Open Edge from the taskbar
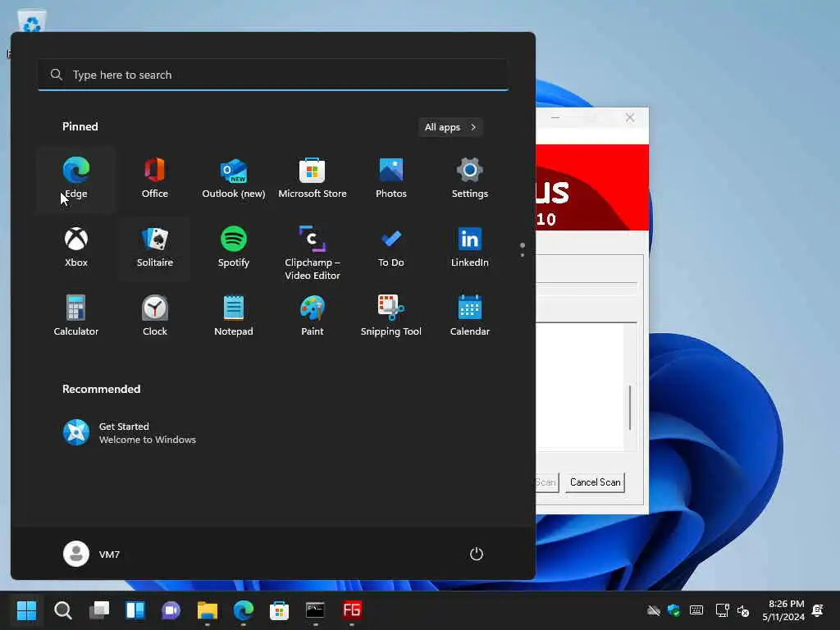The height and width of the screenshot is (630, 840). pyautogui.click(x=243, y=610)
